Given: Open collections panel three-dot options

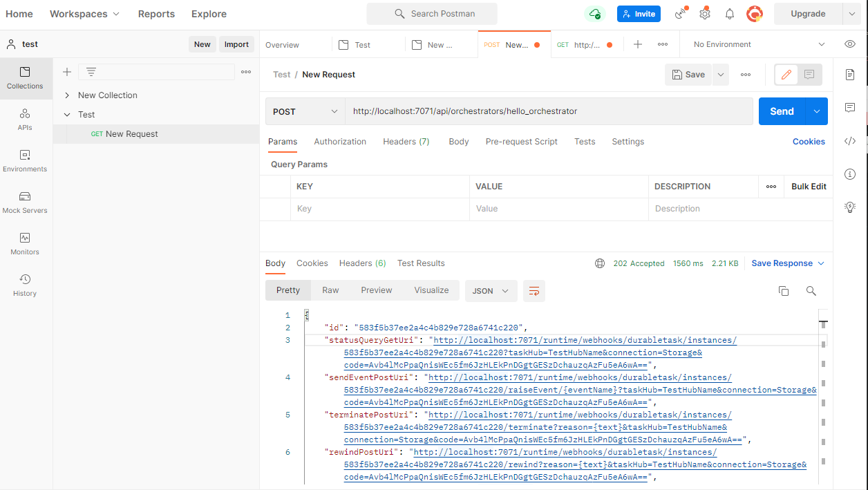Looking at the screenshot, I should pos(246,72).
